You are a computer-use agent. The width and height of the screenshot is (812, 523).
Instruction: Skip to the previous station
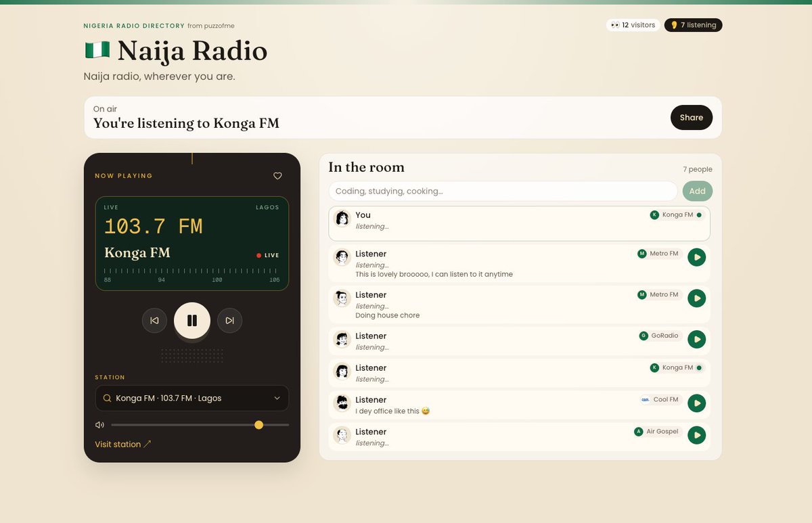point(154,321)
